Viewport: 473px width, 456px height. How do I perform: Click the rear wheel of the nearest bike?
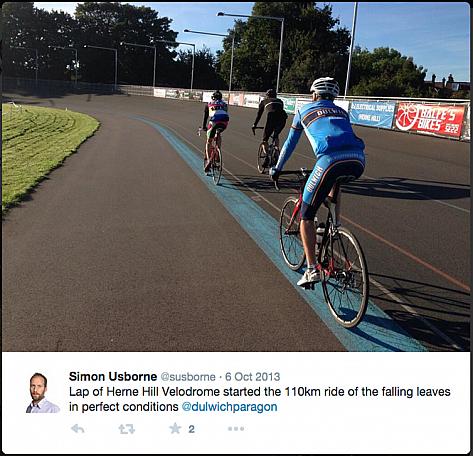pyautogui.click(x=344, y=277)
